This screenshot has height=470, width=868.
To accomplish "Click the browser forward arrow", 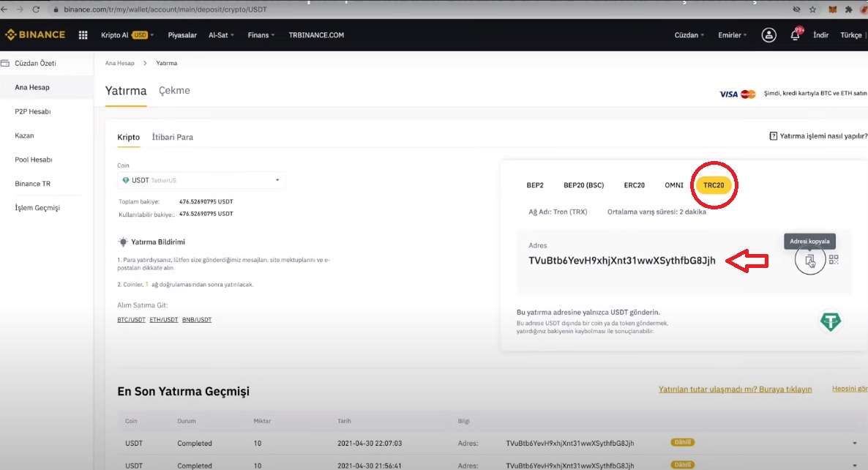I will (20, 10).
